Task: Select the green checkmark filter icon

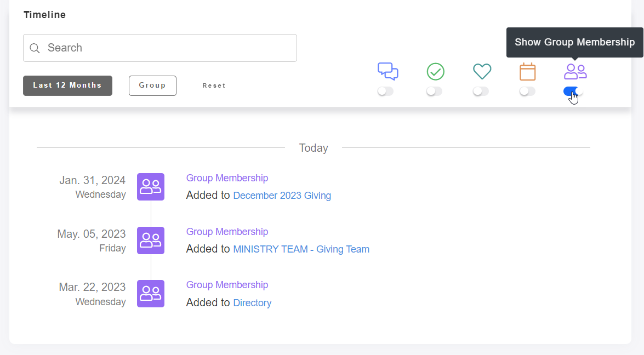Action: 435,71
